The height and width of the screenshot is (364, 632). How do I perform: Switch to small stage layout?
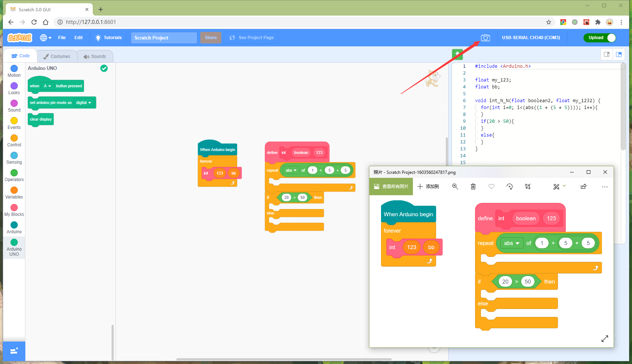point(607,54)
